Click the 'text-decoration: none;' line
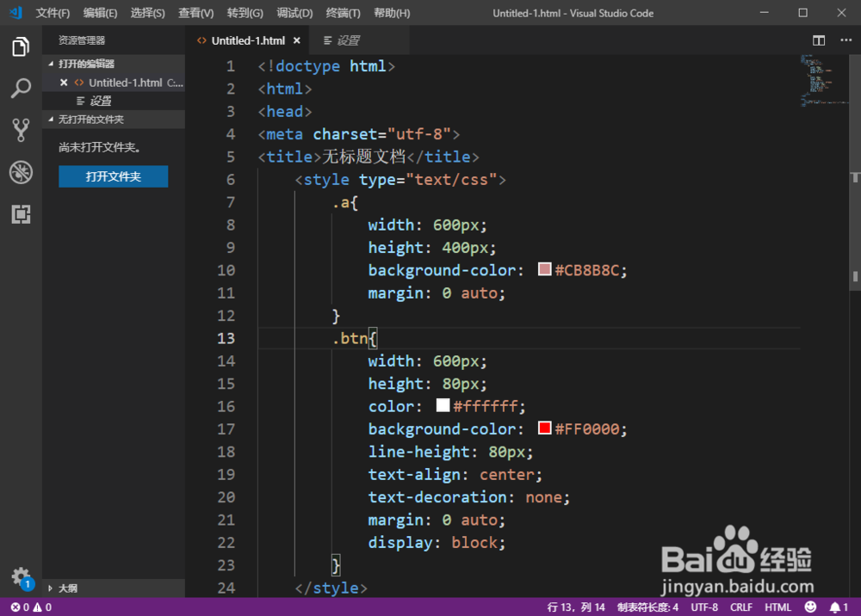861x616 pixels. 469,497
